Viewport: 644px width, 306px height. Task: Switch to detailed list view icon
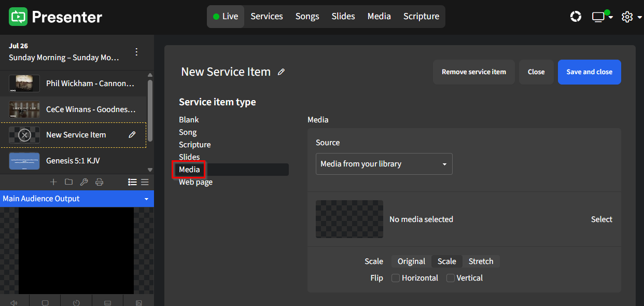132,182
